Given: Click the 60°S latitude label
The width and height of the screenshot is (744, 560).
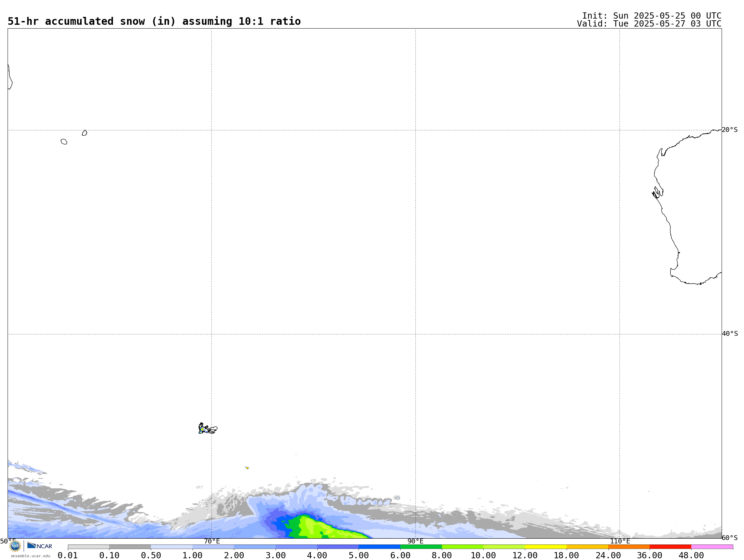Looking at the screenshot, I should coord(730,538).
